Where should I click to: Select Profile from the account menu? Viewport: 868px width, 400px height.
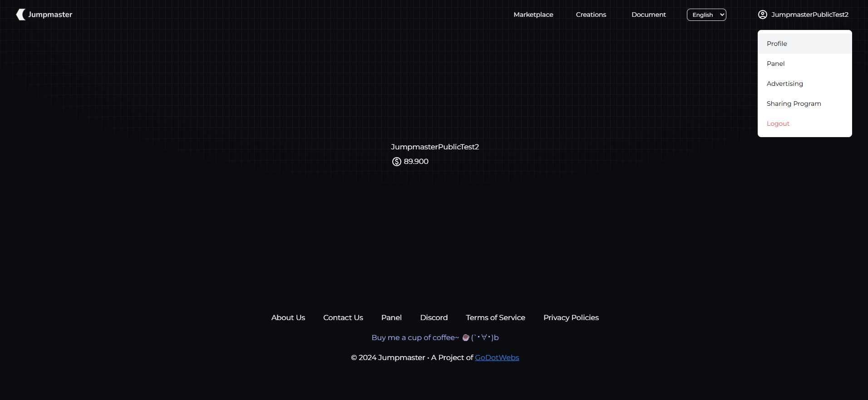click(x=777, y=44)
